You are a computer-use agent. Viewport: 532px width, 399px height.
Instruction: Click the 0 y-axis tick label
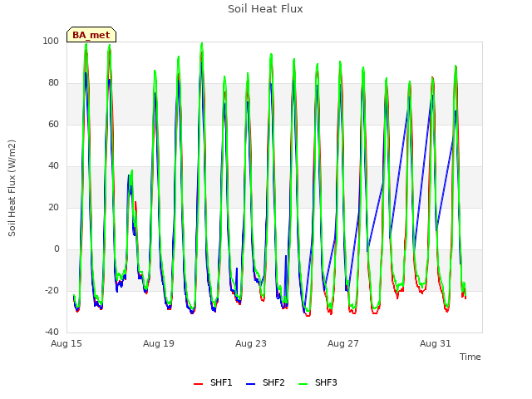coord(57,249)
